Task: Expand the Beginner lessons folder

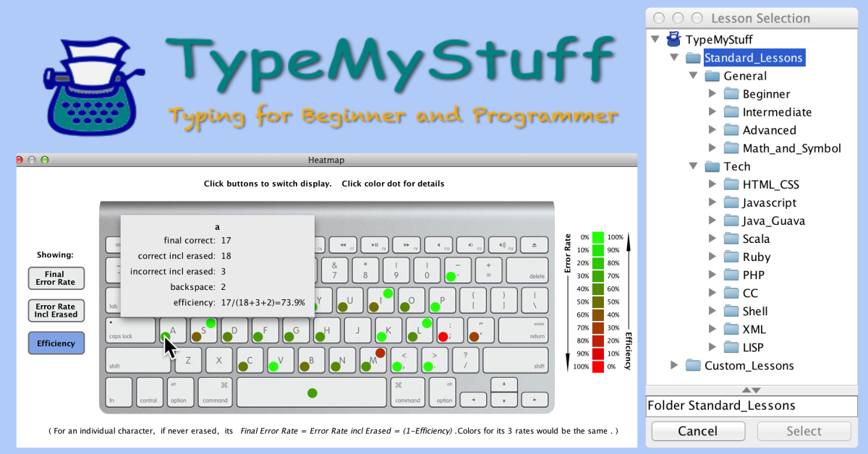Action: point(712,93)
